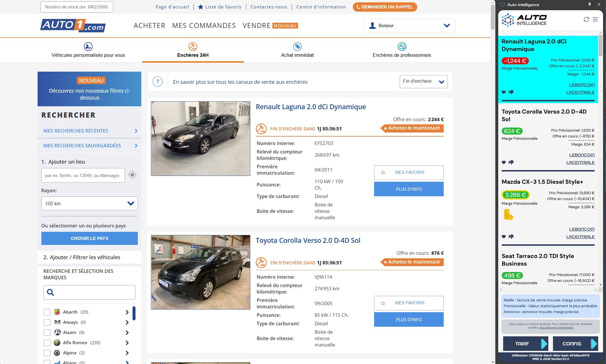Click the Auto Intelligence panel vertical scrollbar

(x=600, y=45)
